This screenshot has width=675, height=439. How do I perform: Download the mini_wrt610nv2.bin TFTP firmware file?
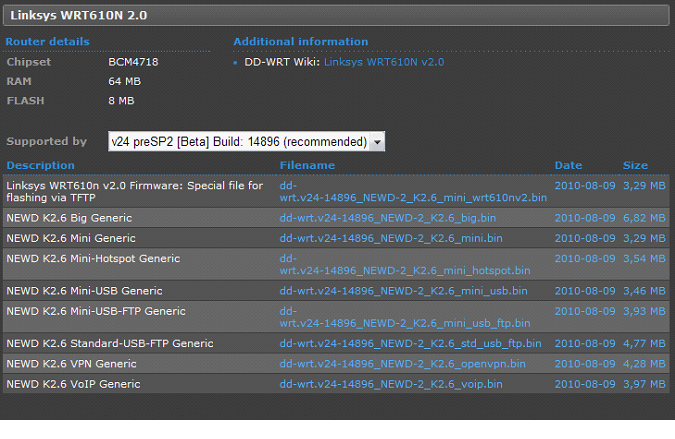[413, 192]
